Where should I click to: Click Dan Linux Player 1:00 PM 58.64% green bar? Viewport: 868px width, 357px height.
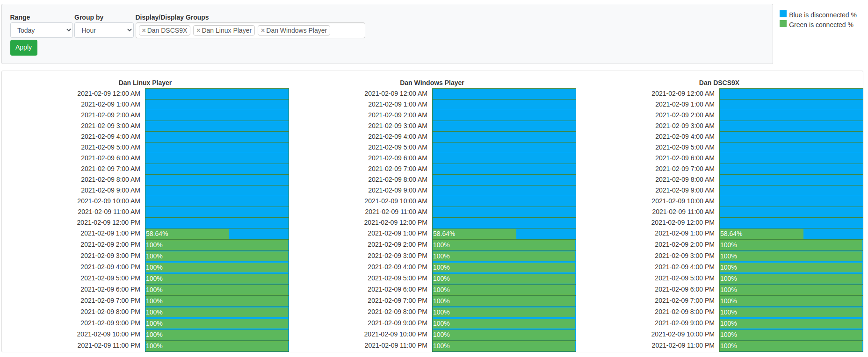coord(187,234)
